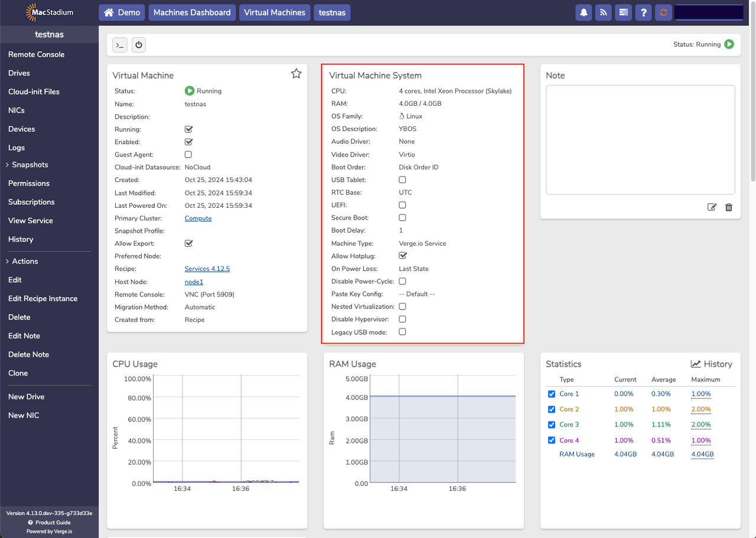Click the History chart icon in Statistics
The width and height of the screenshot is (756, 538).
point(696,364)
